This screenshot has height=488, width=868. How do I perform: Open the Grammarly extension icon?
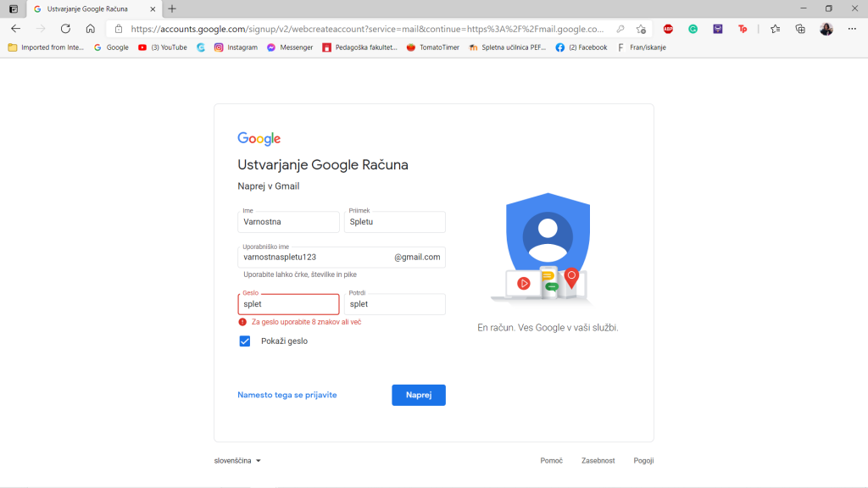point(693,29)
